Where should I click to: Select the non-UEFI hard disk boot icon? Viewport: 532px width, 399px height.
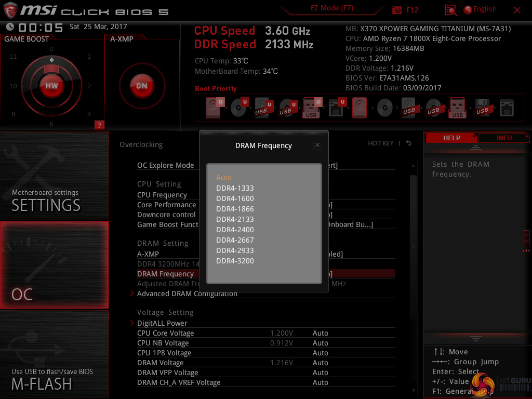tap(360, 108)
